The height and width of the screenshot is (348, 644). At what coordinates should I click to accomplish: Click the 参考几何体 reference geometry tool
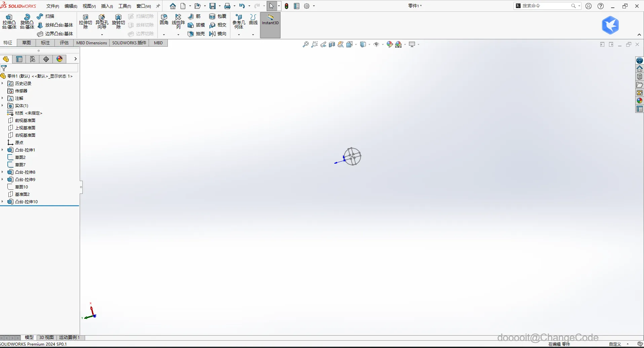[239, 22]
